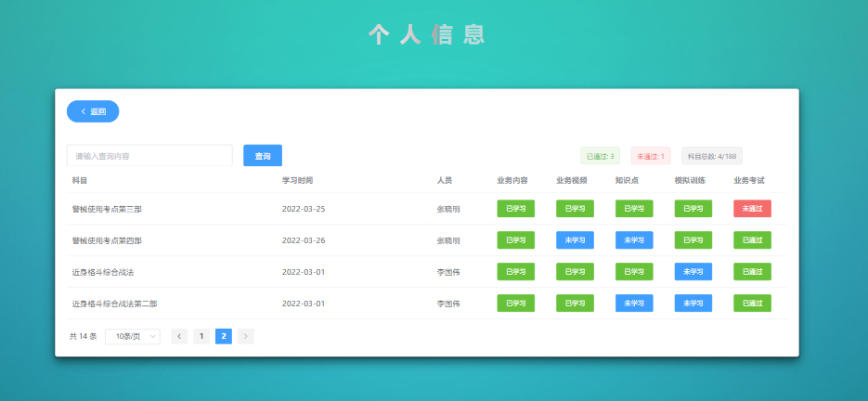Go to next page with right arrow

point(246,336)
